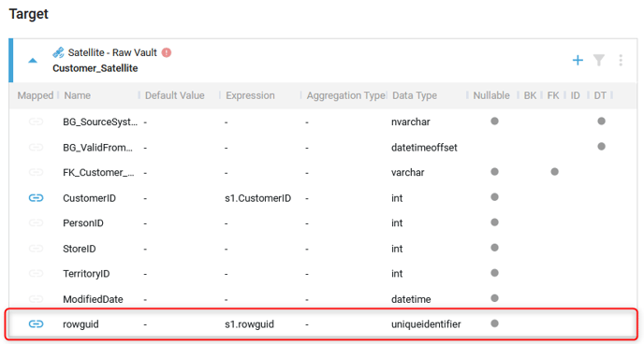Click the Expression column header
Image resolution: width=644 pixels, height=344 pixels.
(x=250, y=95)
